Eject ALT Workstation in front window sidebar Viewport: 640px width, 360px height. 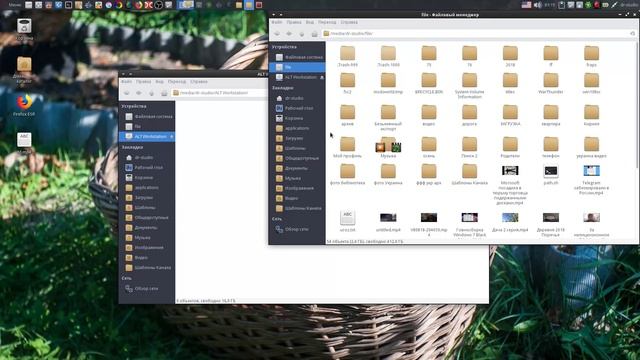pyautogui.click(x=322, y=77)
